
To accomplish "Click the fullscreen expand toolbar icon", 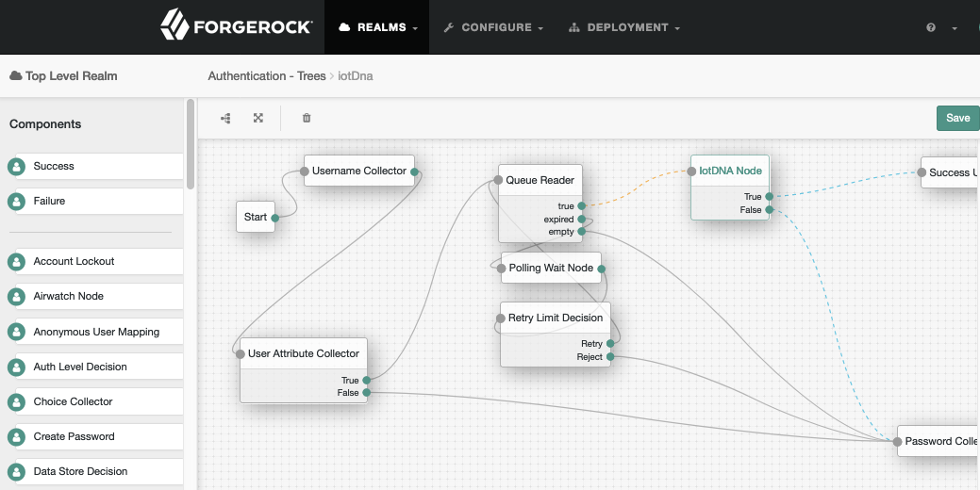I will 258,118.
